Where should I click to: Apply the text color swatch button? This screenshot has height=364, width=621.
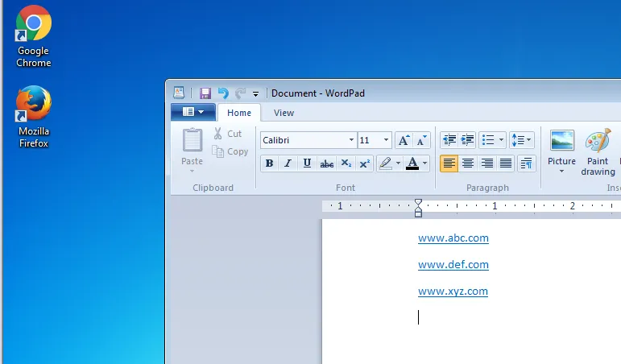click(x=412, y=163)
